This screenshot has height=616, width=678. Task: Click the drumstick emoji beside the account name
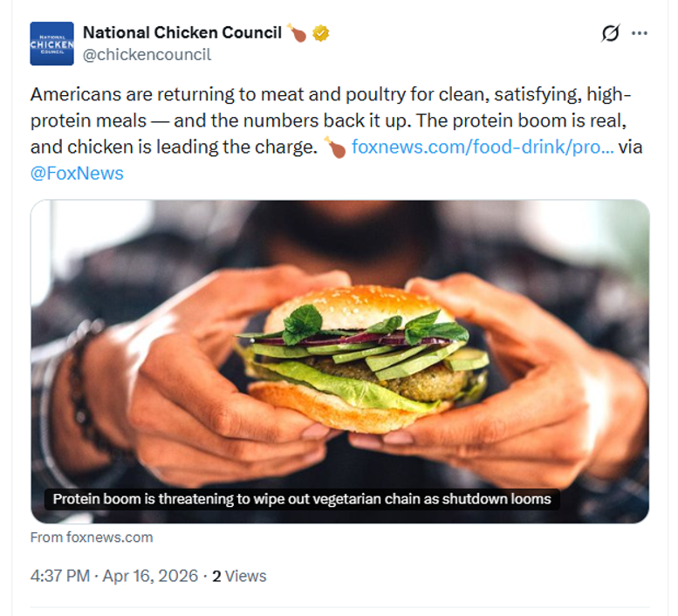298,33
